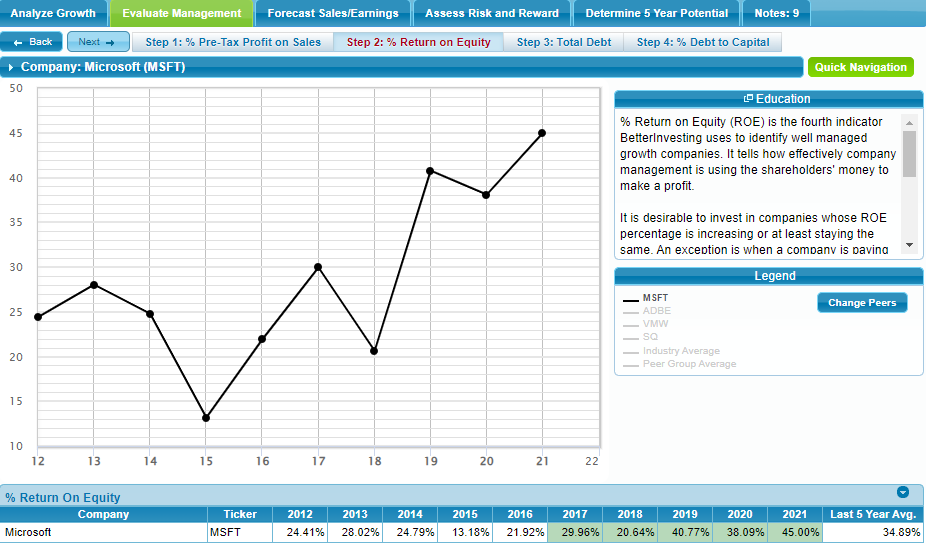Click the Microsoft company cell

point(103,533)
